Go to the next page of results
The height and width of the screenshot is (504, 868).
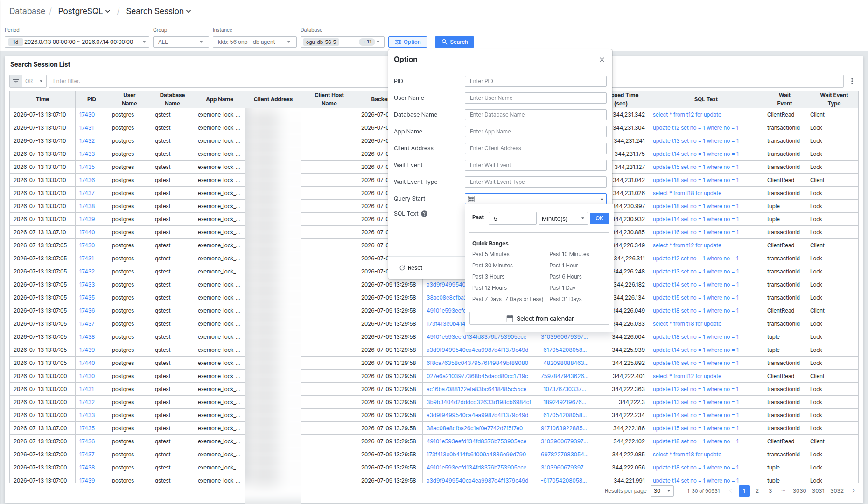point(854,491)
